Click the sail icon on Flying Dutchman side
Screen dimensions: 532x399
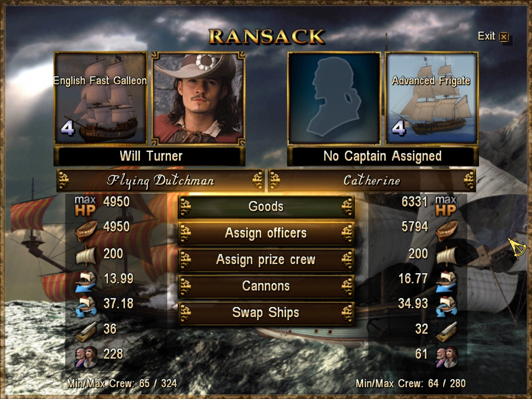(86, 256)
